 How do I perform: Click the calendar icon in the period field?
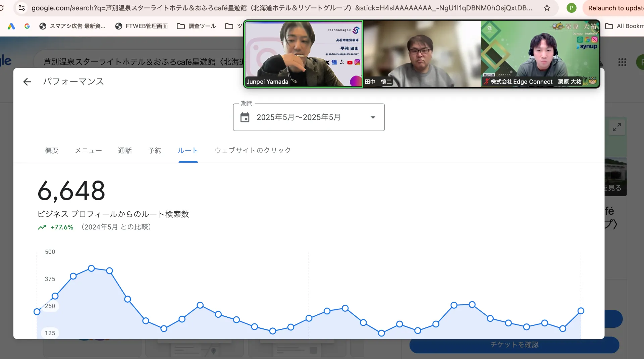pyautogui.click(x=245, y=117)
